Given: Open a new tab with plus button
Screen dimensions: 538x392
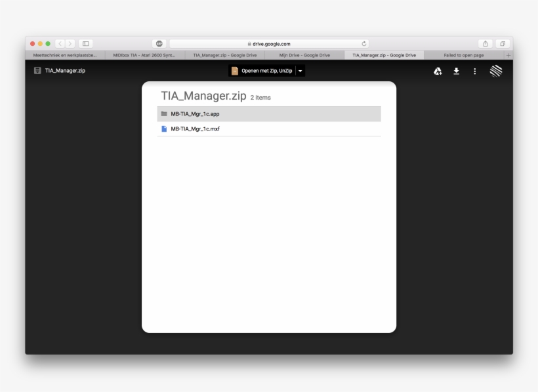Looking at the screenshot, I should click(x=508, y=55).
